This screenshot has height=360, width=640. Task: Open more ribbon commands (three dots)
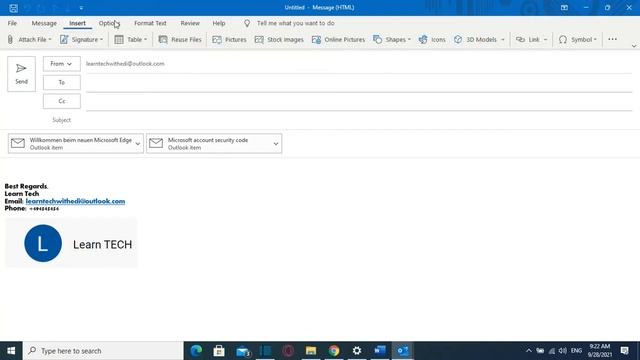613,39
